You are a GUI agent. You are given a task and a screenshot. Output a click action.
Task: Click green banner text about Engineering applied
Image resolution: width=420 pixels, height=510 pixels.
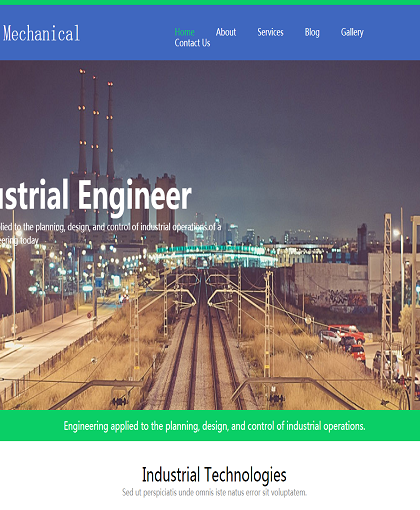(214, 426)
